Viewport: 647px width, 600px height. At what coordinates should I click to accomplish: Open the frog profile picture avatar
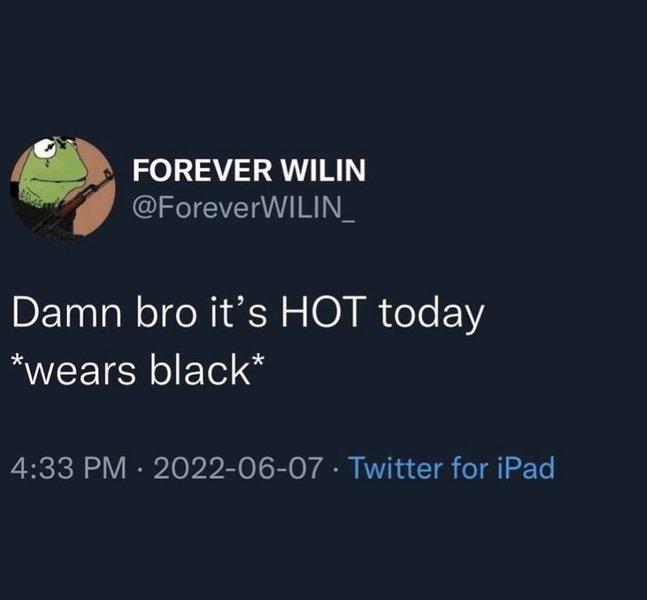pos(63,188)
